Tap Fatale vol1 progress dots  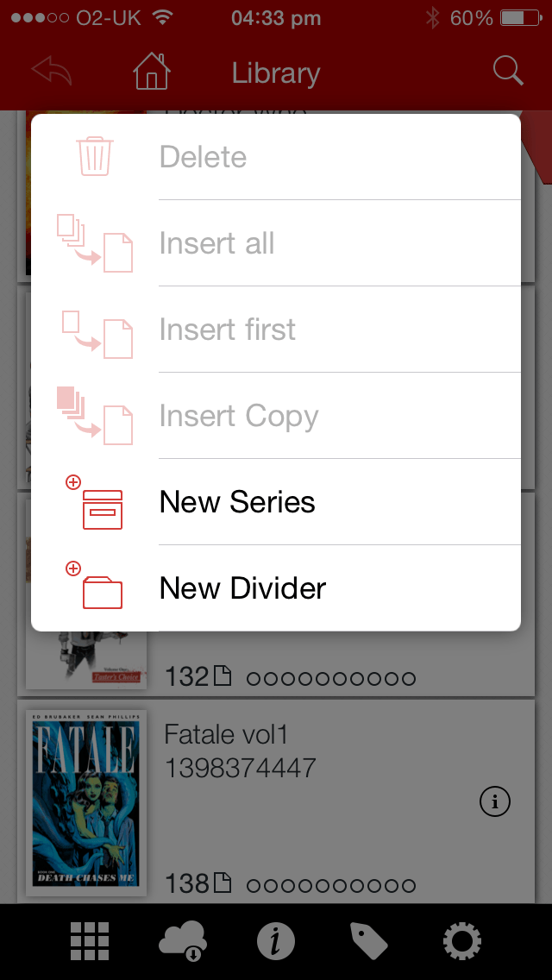(x=331, y=885)
